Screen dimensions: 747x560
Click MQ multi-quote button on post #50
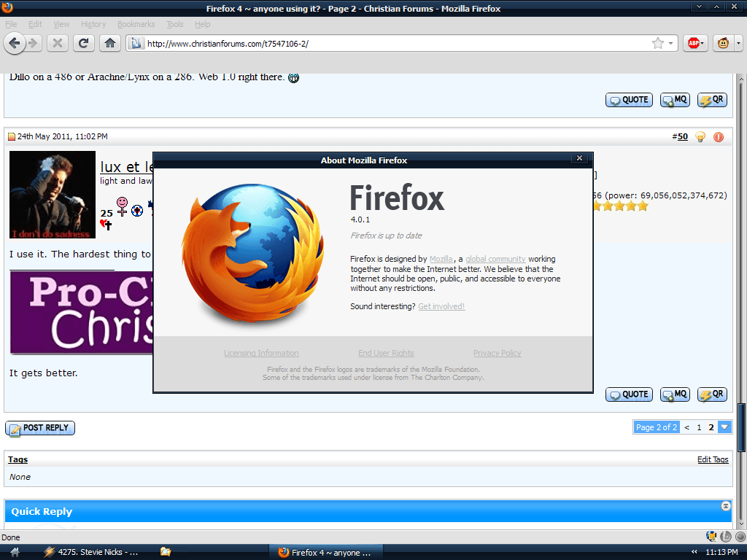point(675,394)
